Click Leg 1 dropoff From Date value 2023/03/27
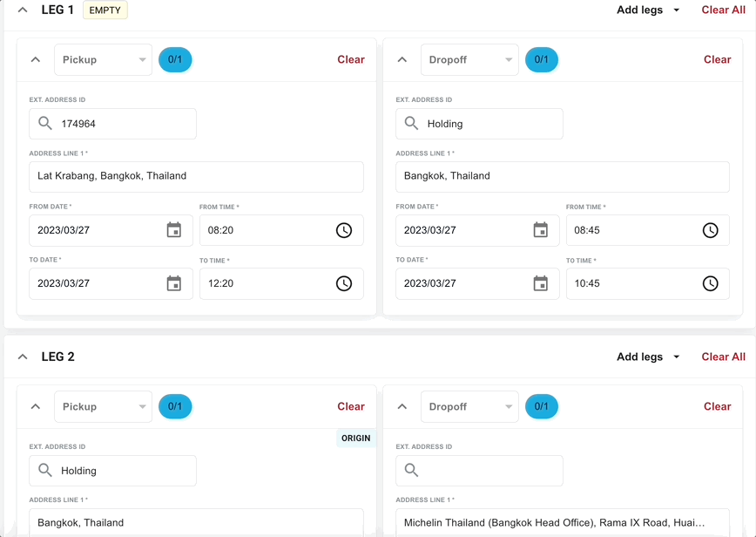The height and width of the screenshot is (537, 756). tap(430, 230)
